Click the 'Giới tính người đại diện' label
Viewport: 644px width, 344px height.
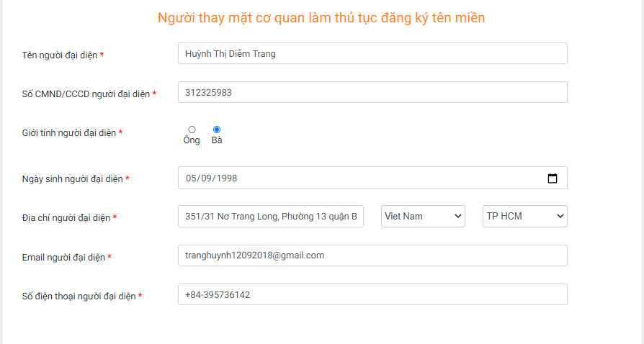tap(69, 133)
